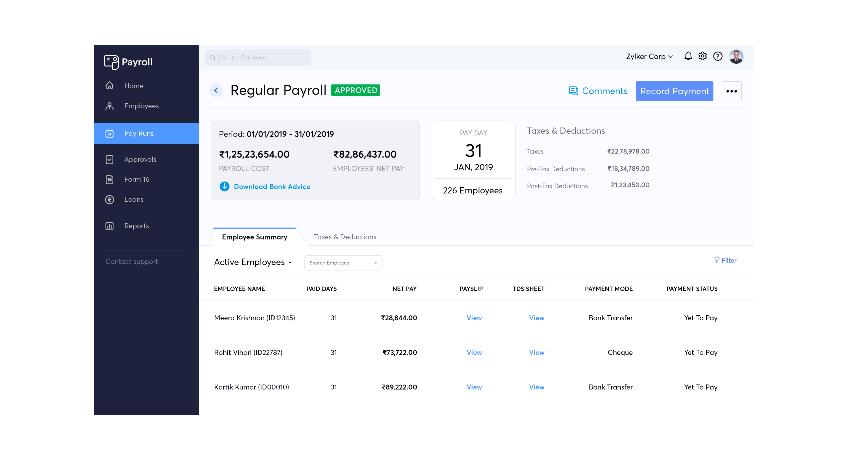The image size is (847, 460).
Task: View TDS sheet for Kartik Kumar
Action: tap(536, 387)
